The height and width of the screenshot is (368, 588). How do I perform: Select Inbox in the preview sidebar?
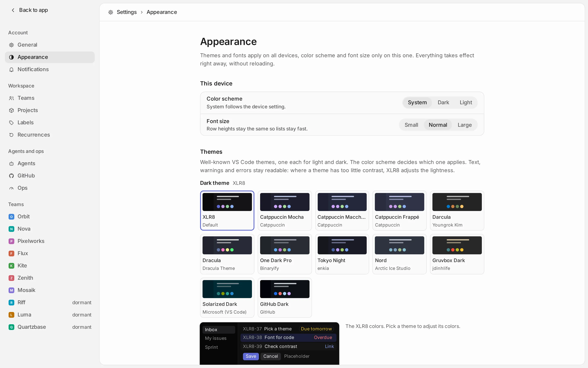coord(219,330)
